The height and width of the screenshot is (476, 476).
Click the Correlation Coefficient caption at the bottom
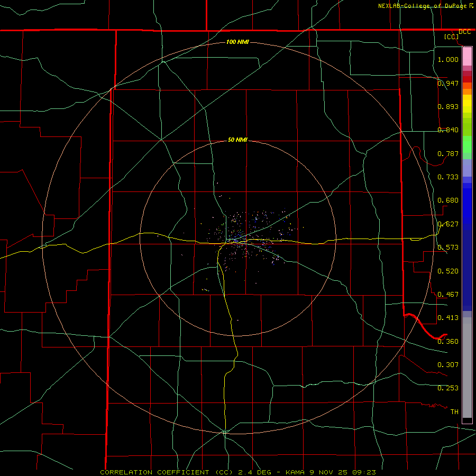coord(238,472)
